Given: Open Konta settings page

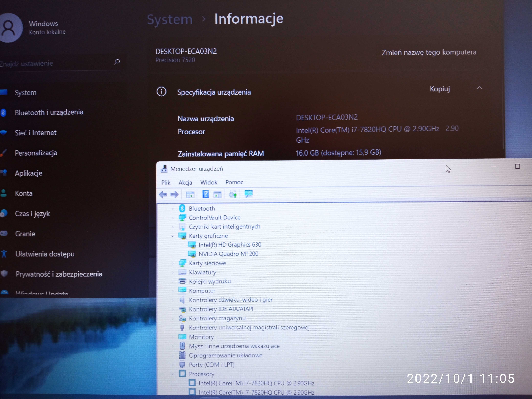Looking at the screenshot, I should click(x=24, y=193).
